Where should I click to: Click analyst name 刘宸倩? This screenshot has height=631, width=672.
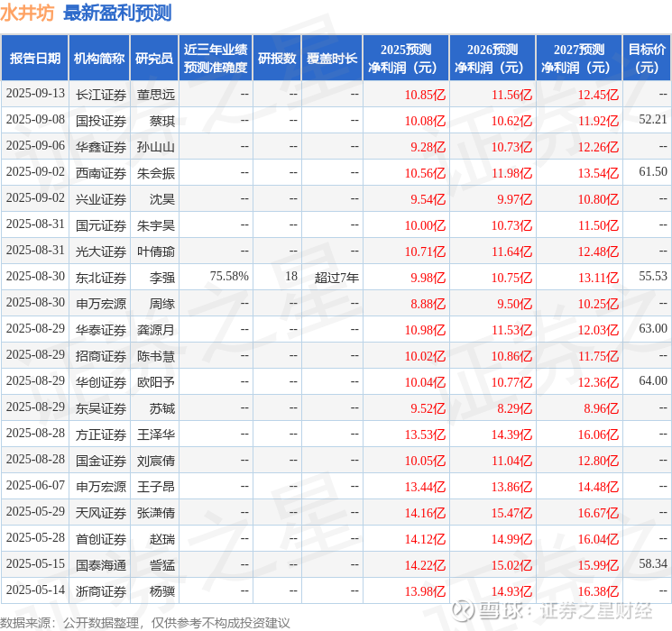tap(155, 461)
